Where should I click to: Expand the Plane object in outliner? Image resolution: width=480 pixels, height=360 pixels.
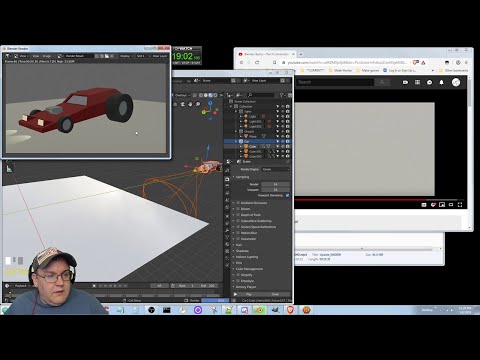click(x=241, y=136)
